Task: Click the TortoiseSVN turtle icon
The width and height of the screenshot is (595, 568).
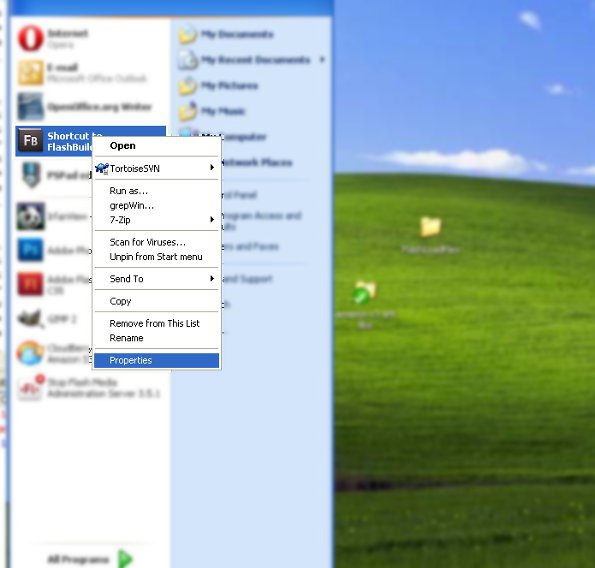Action: pyautogui.click(x=102, y=168)
